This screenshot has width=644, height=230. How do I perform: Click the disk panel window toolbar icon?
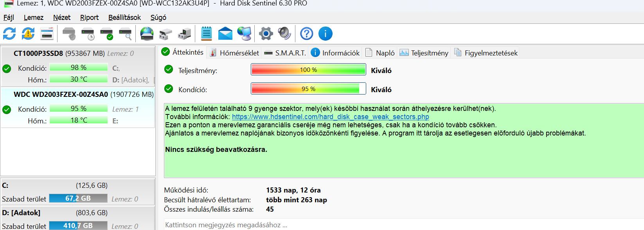[47, 34]
